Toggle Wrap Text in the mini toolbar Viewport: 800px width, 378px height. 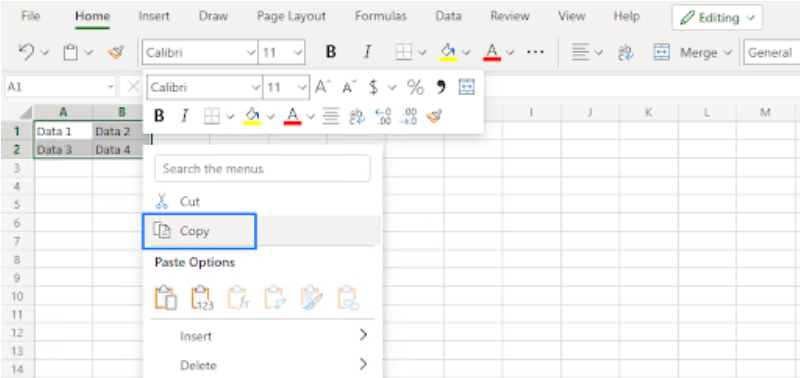tap(357, 116)
